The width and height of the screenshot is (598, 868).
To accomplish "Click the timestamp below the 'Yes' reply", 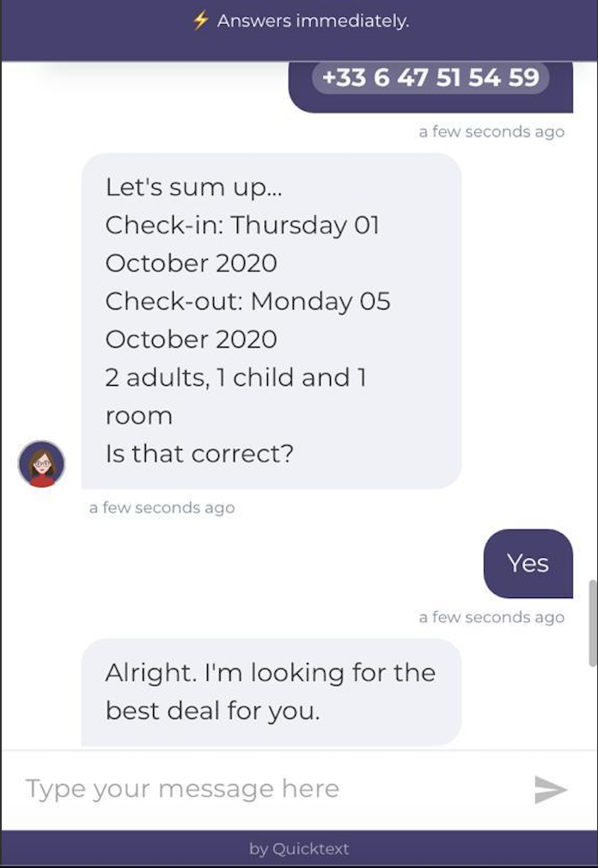I will (x=491, y=617).
